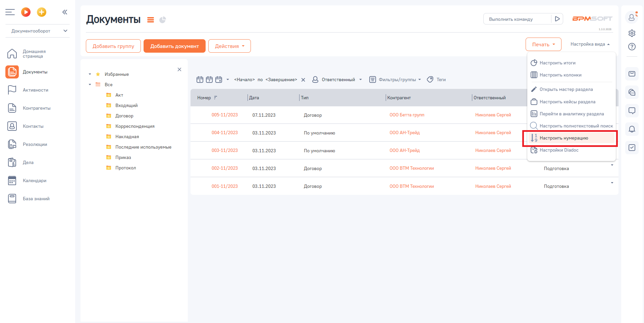Open the Календари section
The height and width of the screenshot is (323, 644).
click(27, 180)
